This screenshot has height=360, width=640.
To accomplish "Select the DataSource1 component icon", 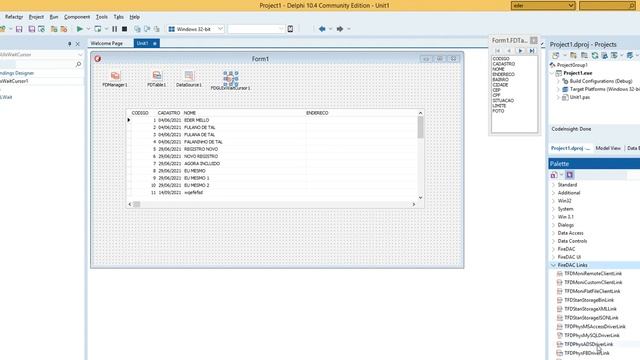I will tap(189, 76).
